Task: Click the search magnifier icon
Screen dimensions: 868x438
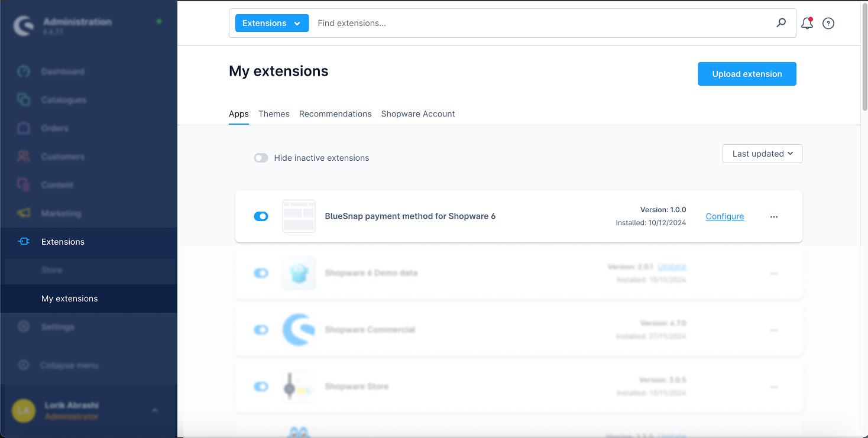Action: tap(781, 23)
